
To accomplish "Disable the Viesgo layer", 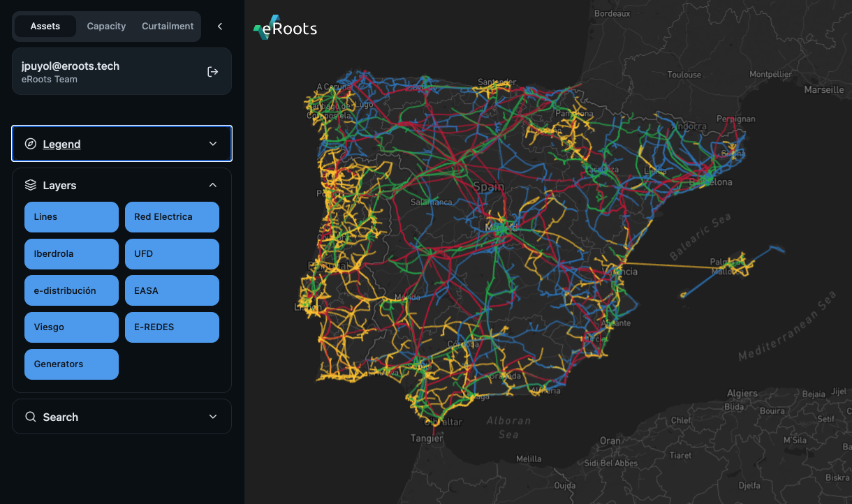I will click(x=71, y=327).
